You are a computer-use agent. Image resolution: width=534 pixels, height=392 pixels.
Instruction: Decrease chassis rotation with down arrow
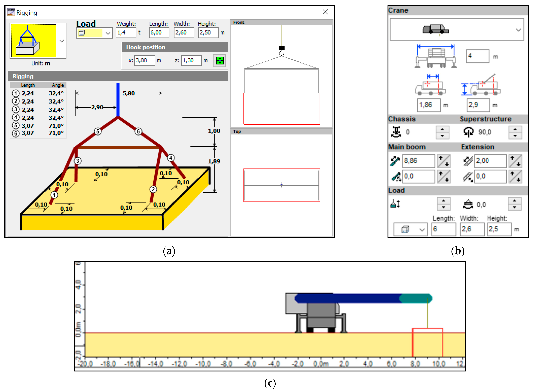coord(442,136)
